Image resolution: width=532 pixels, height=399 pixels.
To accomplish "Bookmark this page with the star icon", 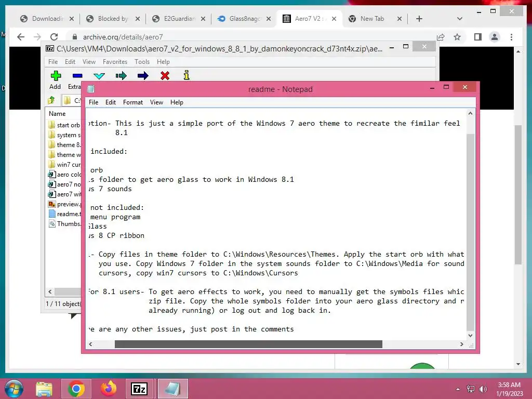I will point(457,37).
